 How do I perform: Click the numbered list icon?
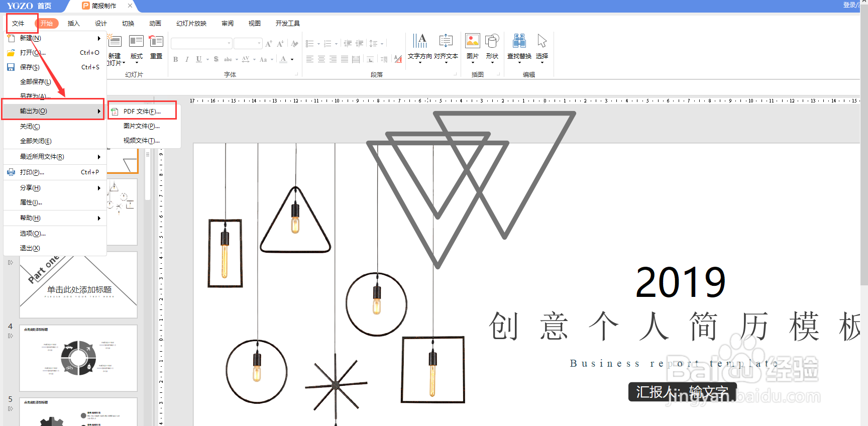pos(328,44)
